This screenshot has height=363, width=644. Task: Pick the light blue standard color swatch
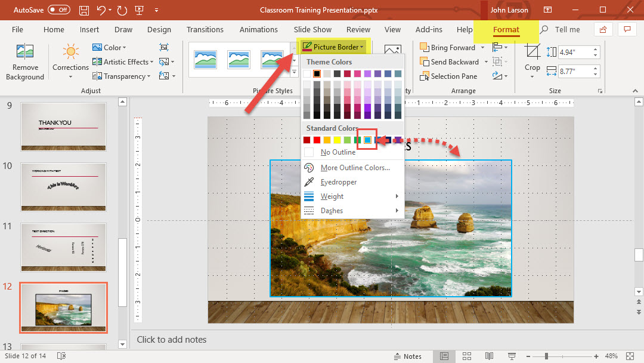coord(368,140)
